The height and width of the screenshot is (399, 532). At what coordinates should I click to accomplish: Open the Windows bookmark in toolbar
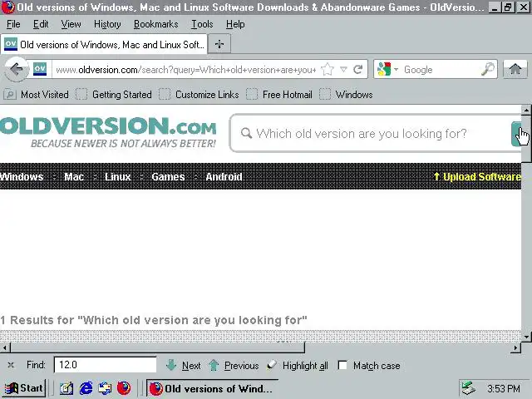pyautogui.click(x=347, y=94)
